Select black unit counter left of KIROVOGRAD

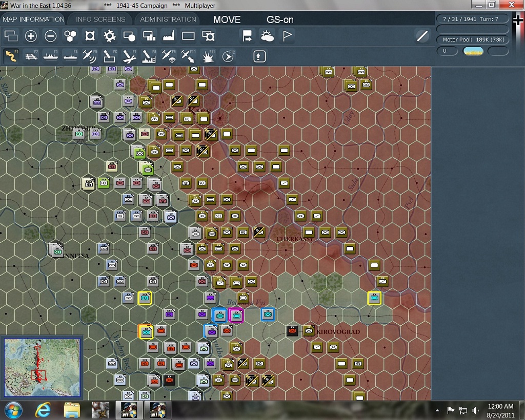(x=292, y=331)
